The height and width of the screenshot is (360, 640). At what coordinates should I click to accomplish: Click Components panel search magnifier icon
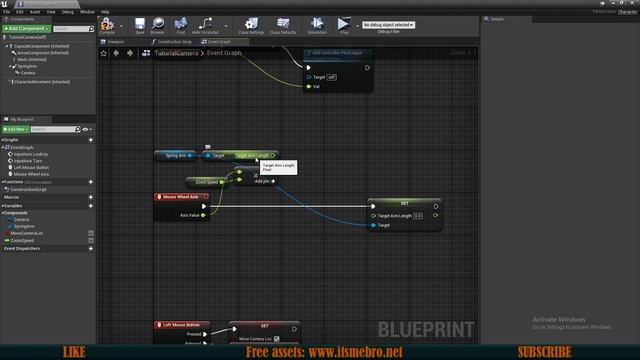pyautogui.click(x=91, y=29)
